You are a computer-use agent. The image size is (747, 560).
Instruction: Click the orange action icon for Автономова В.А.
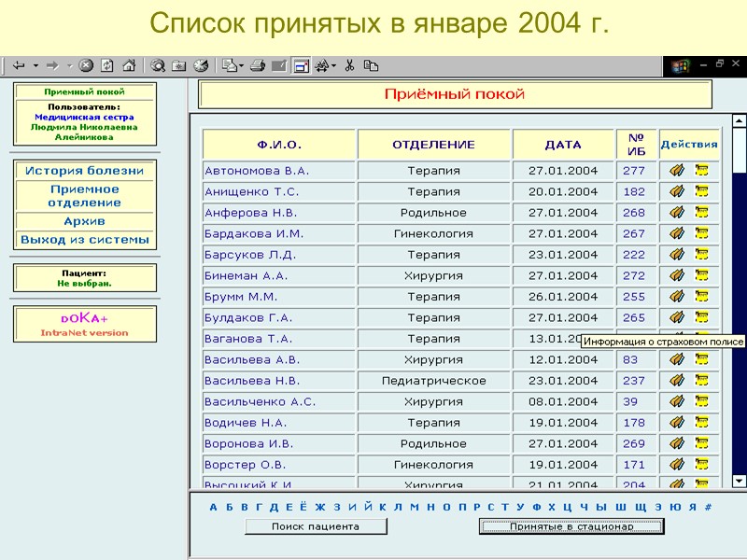coord(677,170)
